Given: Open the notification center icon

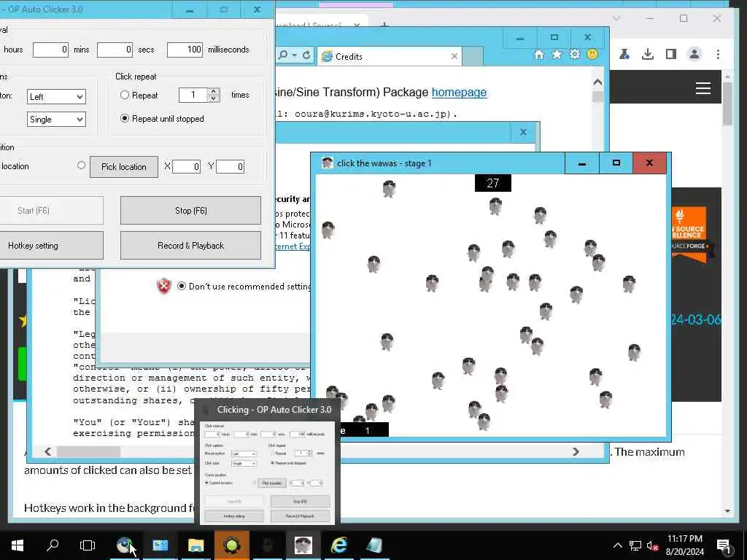Looking at the screenshot, I should coord(724,546).
